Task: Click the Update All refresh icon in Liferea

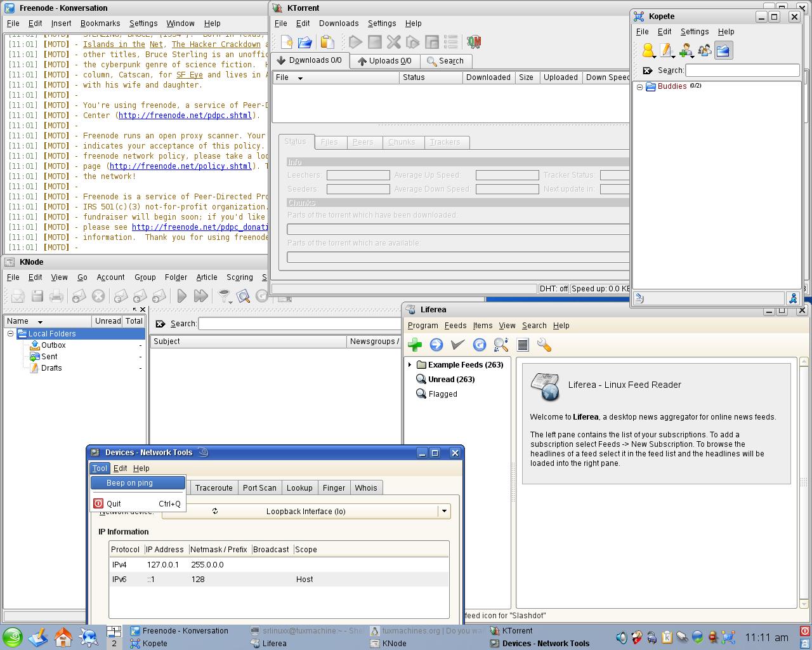Action: pyautogui.click(x=480, y=345)
